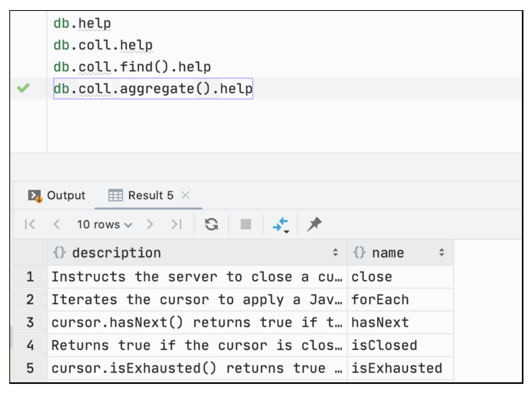Open the page size dropdown showing 10 rows

coord(104,224)
